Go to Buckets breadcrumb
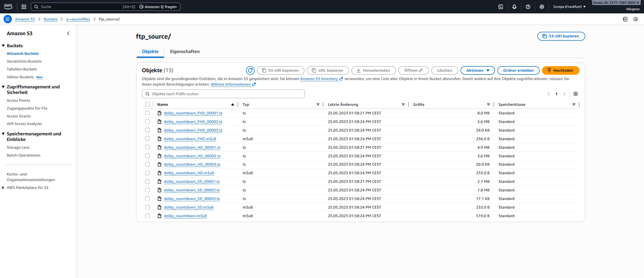This screenshot has height=278, width=644. coord(51,19)
